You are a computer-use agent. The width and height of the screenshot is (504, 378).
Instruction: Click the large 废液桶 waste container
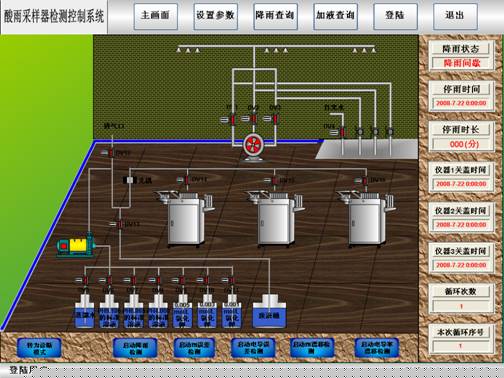(x=269, y=311)
